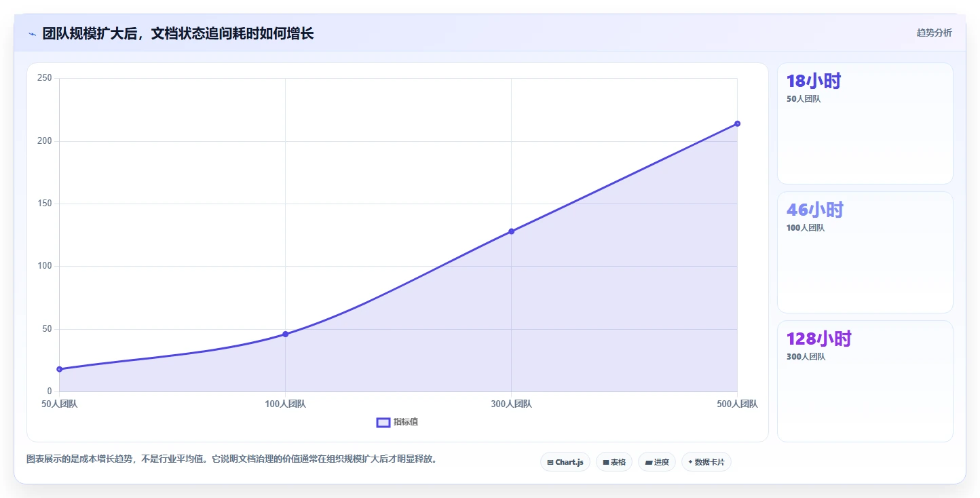Click the 250 y-axis value
The image size is (980, 498).
point(45,78)
